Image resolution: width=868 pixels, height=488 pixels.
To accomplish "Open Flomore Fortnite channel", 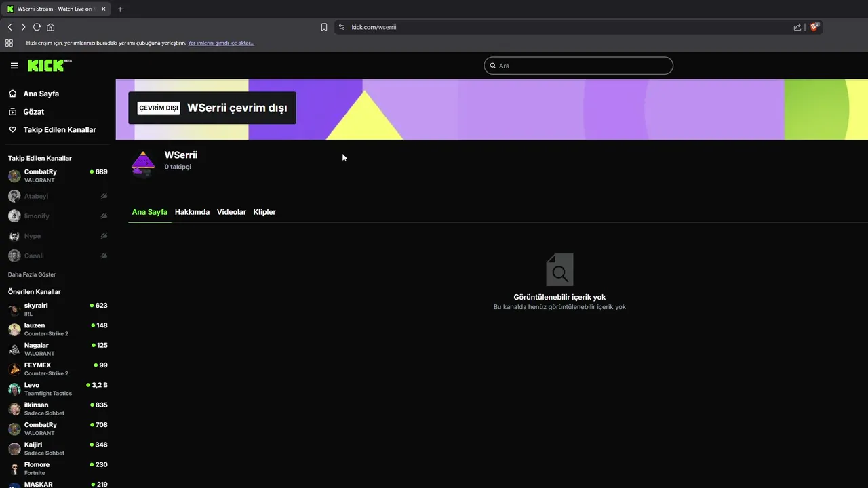I will [x=58, y=468].
